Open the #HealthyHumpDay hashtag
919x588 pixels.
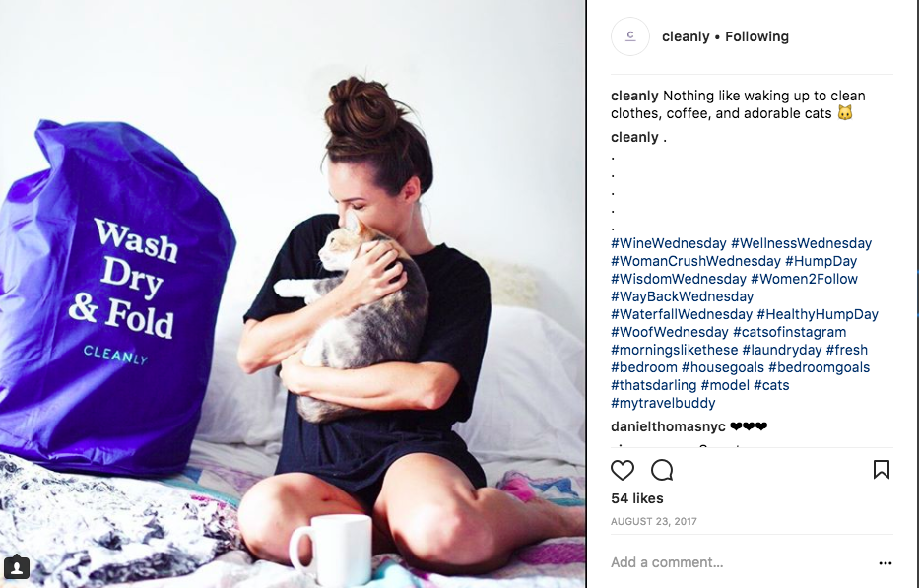[x=817, y=314]
